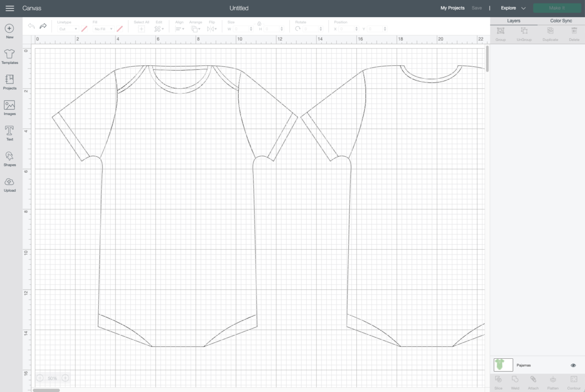Open the hamburger main menu
585x392 pixels.
pyautogui.click(x=10, y=8)
